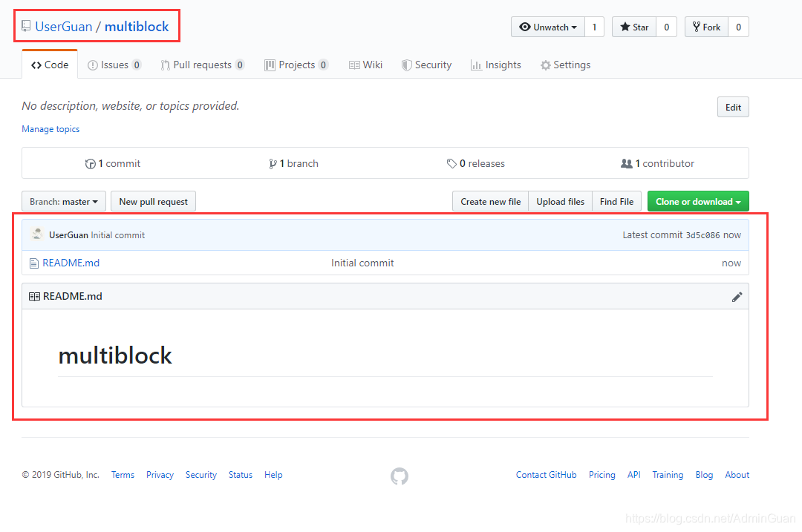Click the Find File button
The height and width of the screenshot is (532, 802).
coord(617,201)
